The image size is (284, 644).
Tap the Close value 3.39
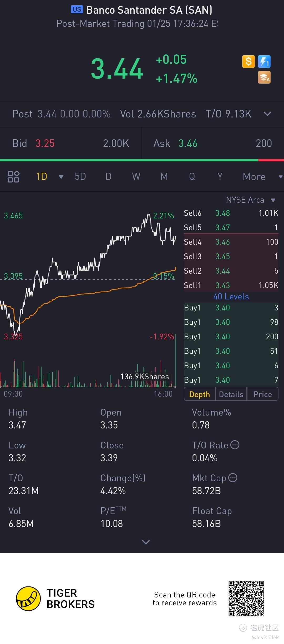click(x=109, y=458)
